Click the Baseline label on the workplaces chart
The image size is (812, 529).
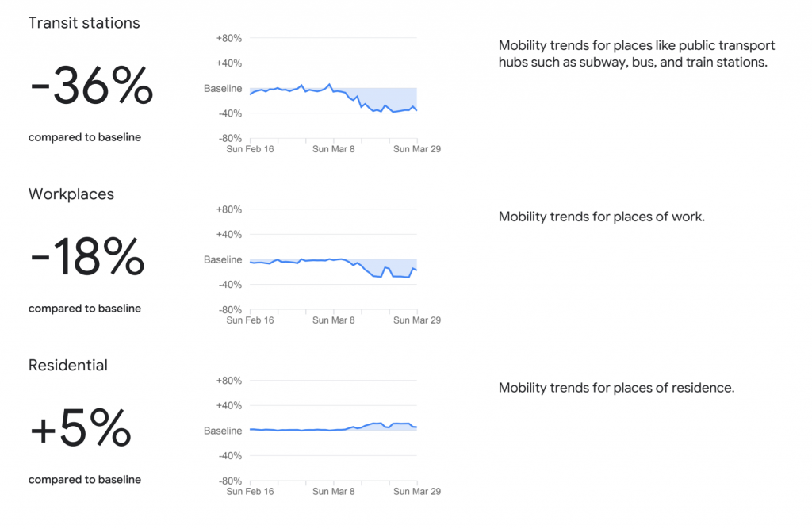(223, 259)
